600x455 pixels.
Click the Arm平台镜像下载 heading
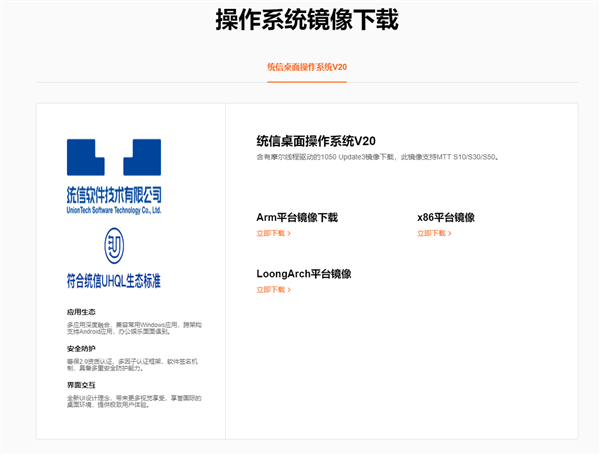[297, 217]
